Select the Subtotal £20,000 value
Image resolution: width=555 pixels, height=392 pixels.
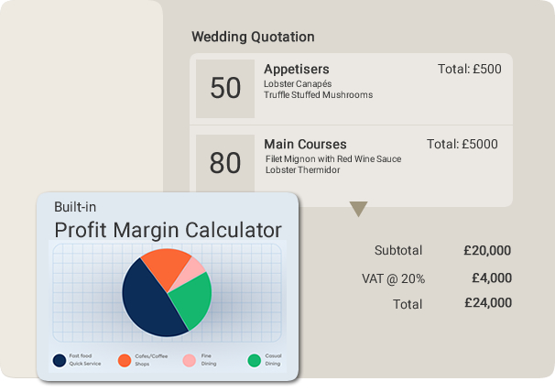pyautogui.click(x=487, y=251)
